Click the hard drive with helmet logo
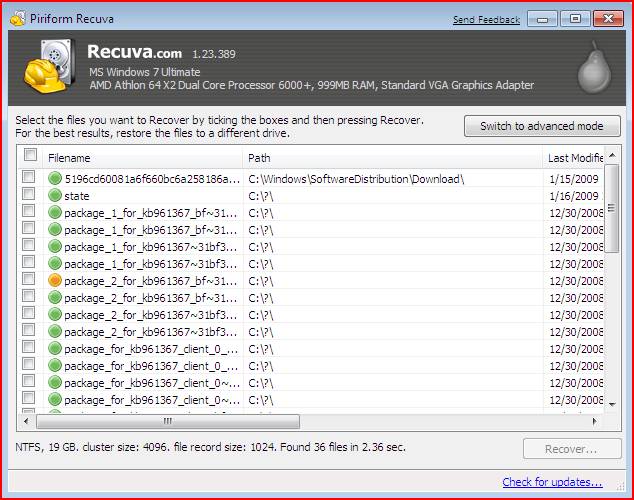 tap(50, 66)
